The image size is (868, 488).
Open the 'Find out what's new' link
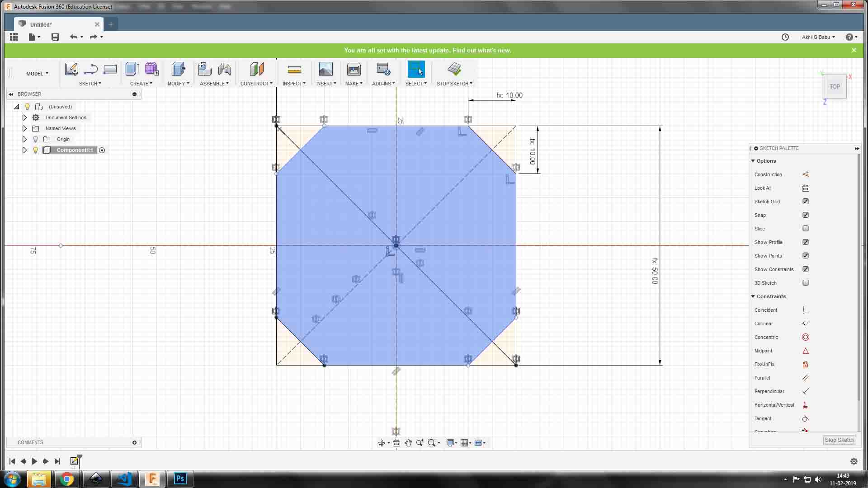[481, 50]
